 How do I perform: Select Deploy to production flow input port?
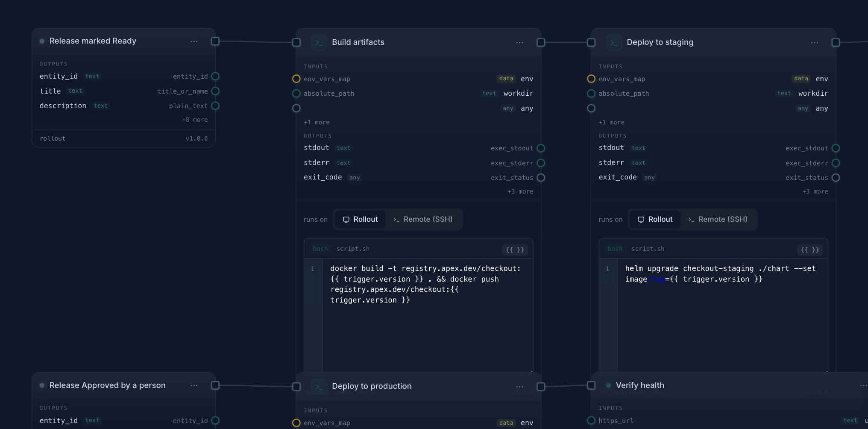(296, 387)
